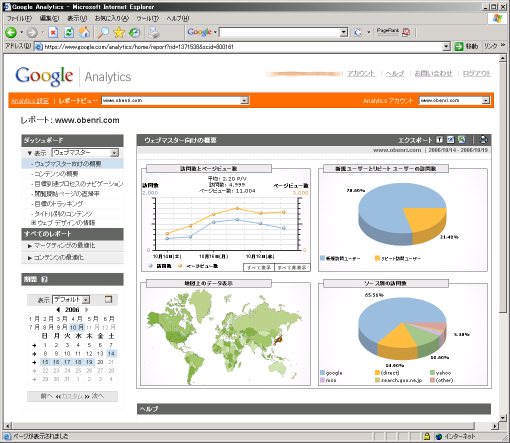
Task: Click すべて非表示 button under the line chart
Action: click(292, 267)
